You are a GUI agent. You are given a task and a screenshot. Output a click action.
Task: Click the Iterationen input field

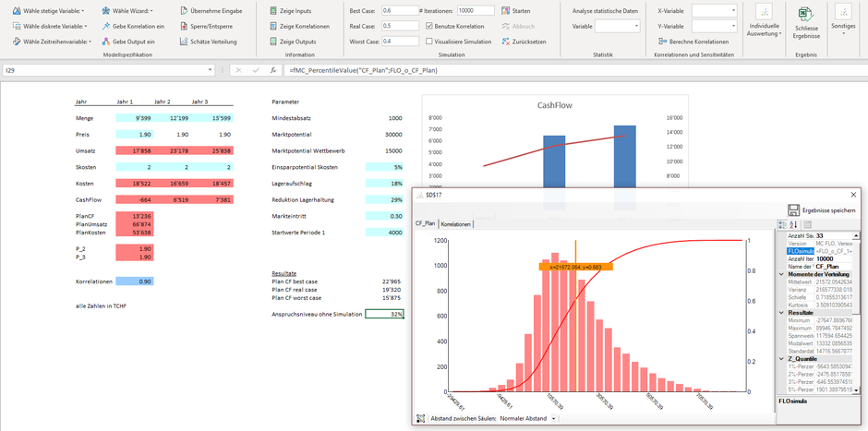[476, 10]
